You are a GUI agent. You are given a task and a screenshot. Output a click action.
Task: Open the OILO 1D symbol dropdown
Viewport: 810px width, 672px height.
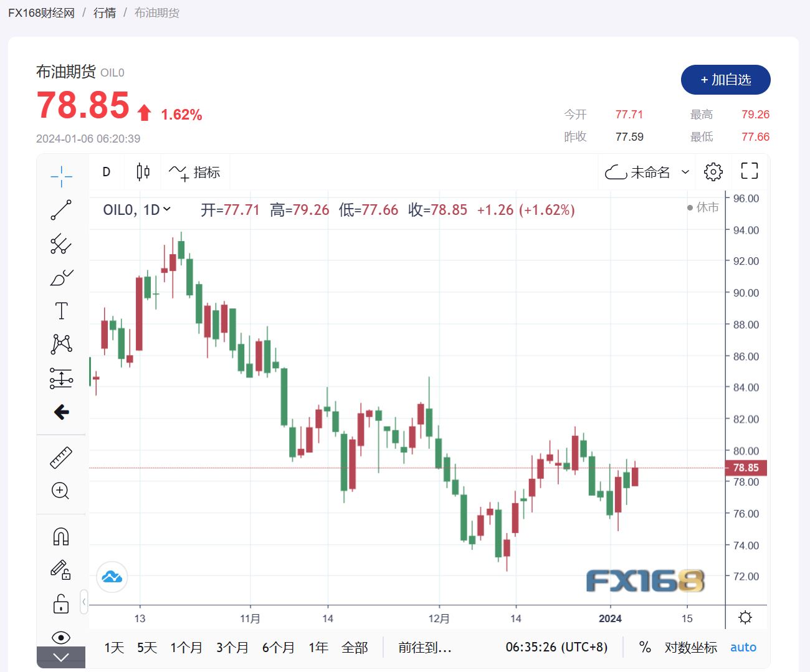coord(137,210)
